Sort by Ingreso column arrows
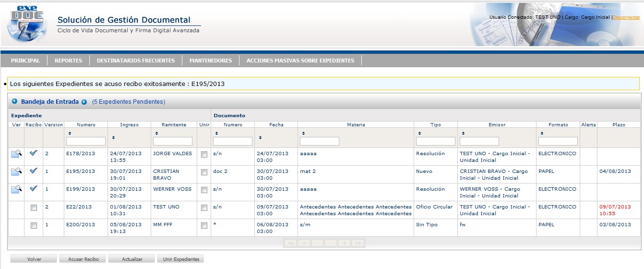Viewport: 644px width, 269px height. pos(113,137)
